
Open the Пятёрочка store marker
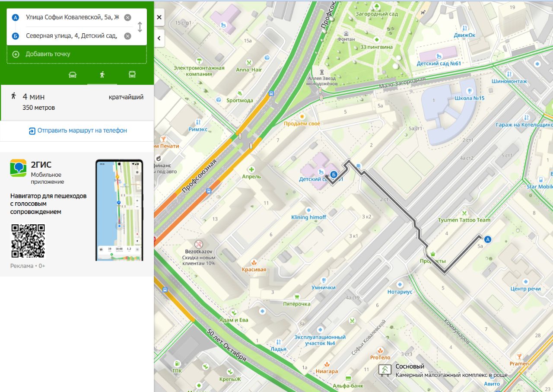point(297,296)
